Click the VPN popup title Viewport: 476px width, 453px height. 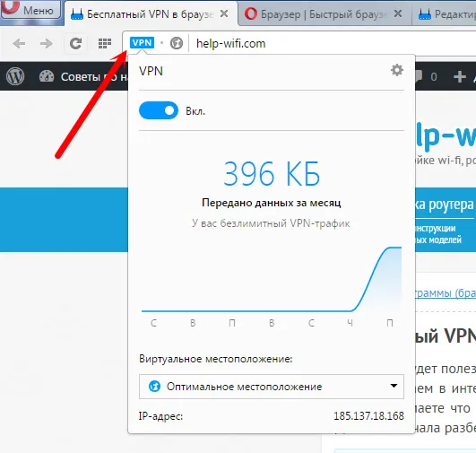[151, 71]
